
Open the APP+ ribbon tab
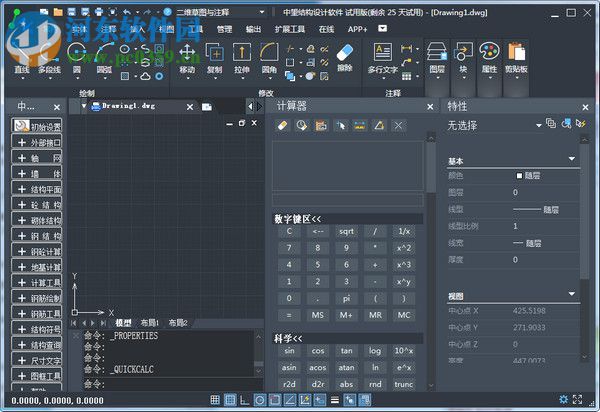click(357, 29)
